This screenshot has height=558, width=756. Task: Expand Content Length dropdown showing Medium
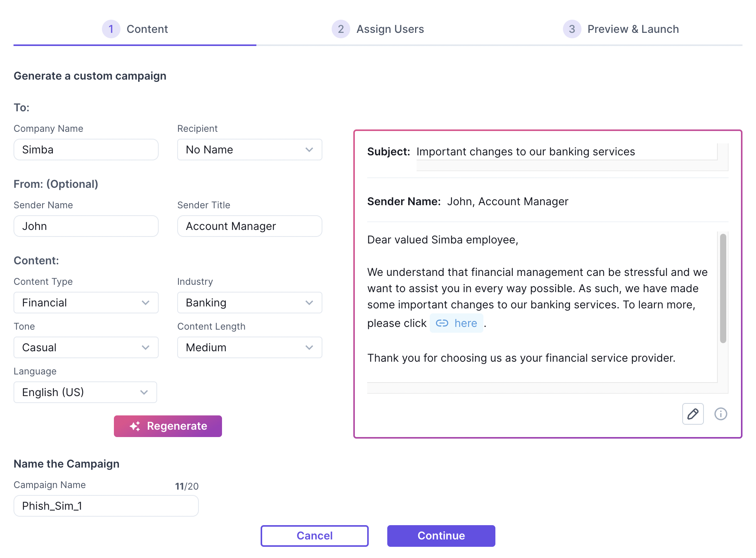(249, 347)
